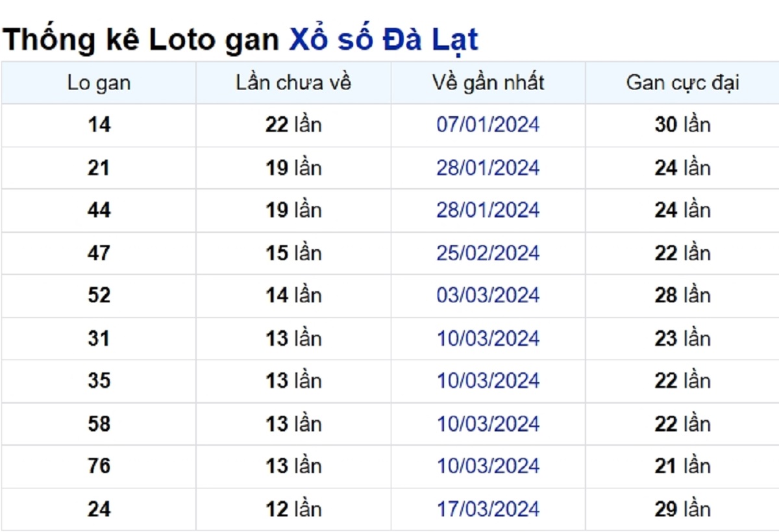Select the 30 lần gan cực đại cell

[x=682, y=125]
